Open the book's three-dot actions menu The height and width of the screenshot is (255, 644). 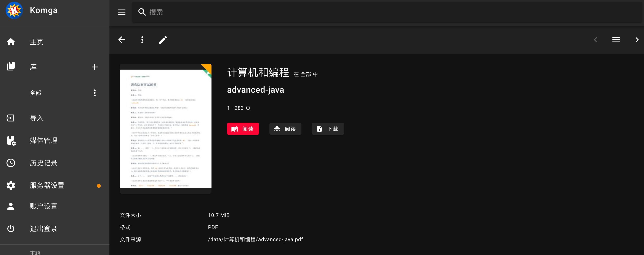pyautogui.click(x=142, y=40)
